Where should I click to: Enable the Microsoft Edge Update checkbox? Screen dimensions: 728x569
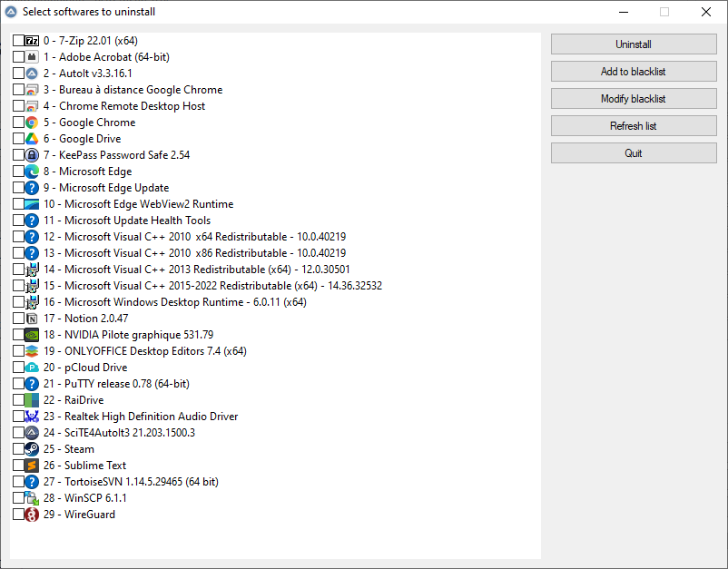click(x=18, y=188)
